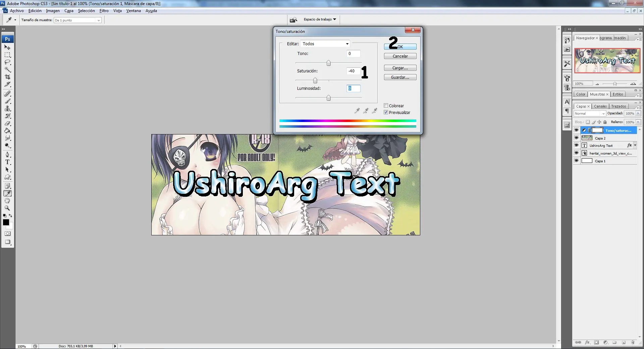Toggle lock transparent pixels

[588, 122]
